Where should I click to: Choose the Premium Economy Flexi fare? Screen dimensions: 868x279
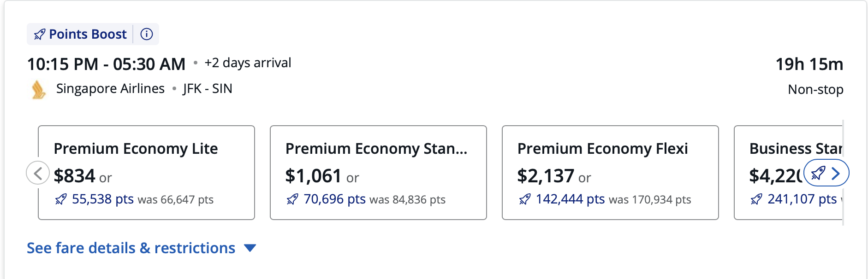[610, 173]
